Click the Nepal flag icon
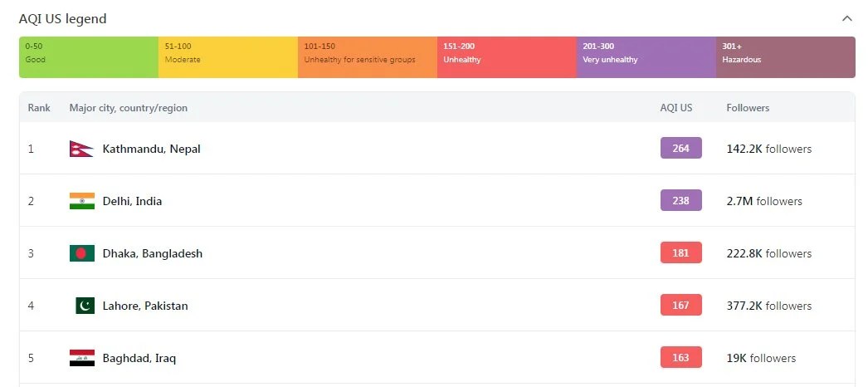The image size is (868, 387). pos(80,149)
